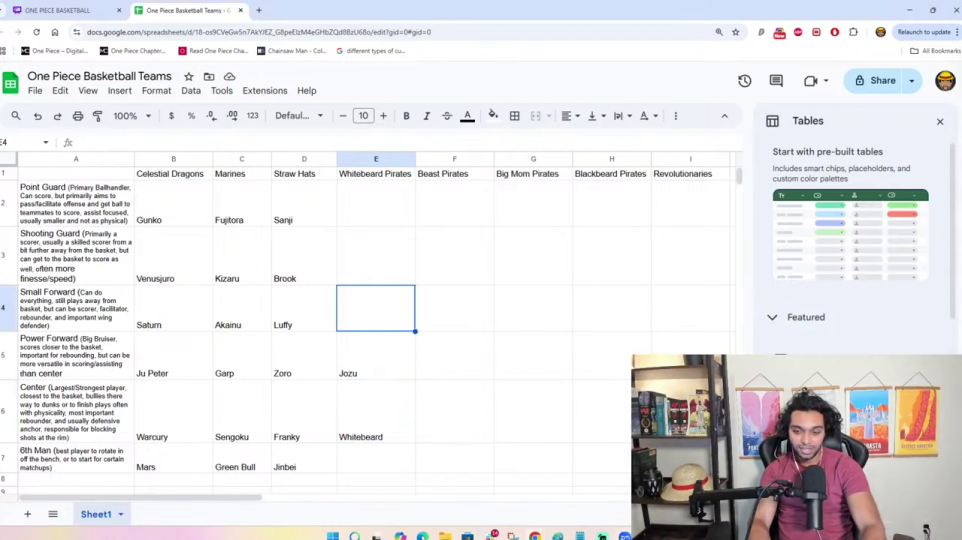Select the Paint format tool
The image size is (962, 540).
click(x=98, y=116)
